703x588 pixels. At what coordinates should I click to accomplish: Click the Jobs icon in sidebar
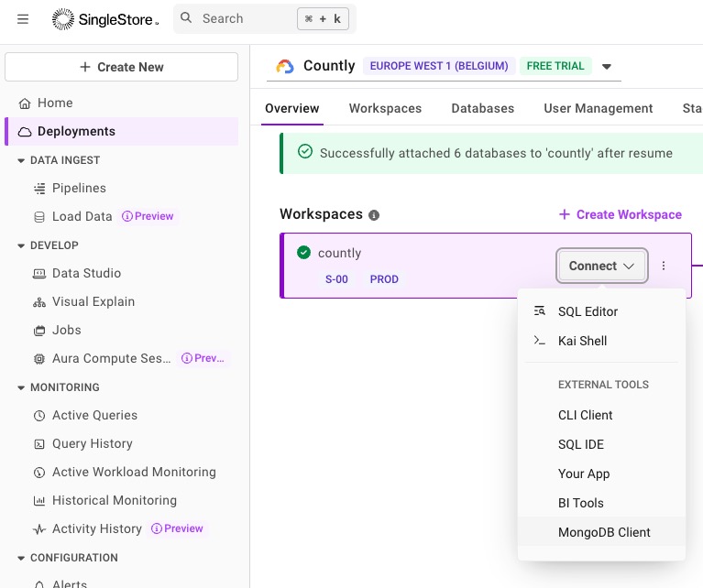point(39,331)
